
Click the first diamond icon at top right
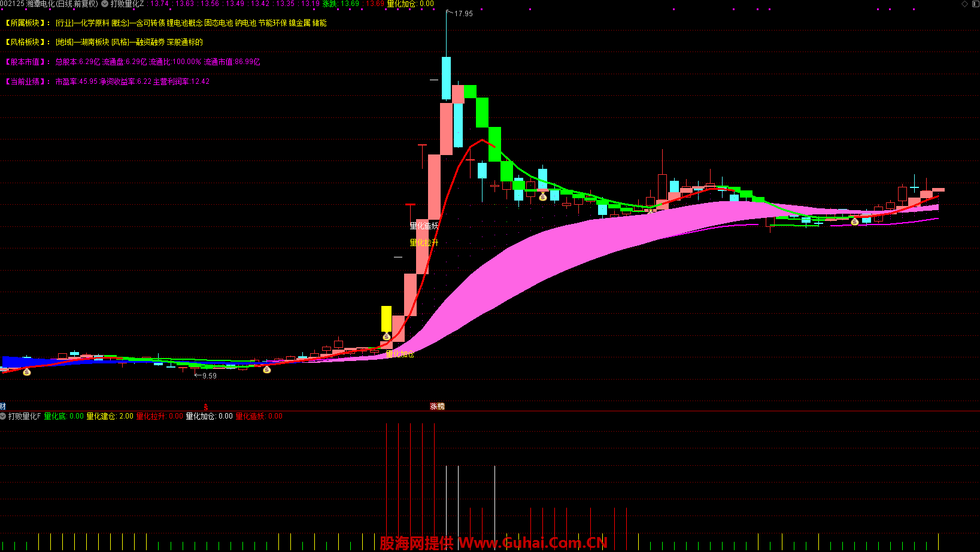[964, 4]
